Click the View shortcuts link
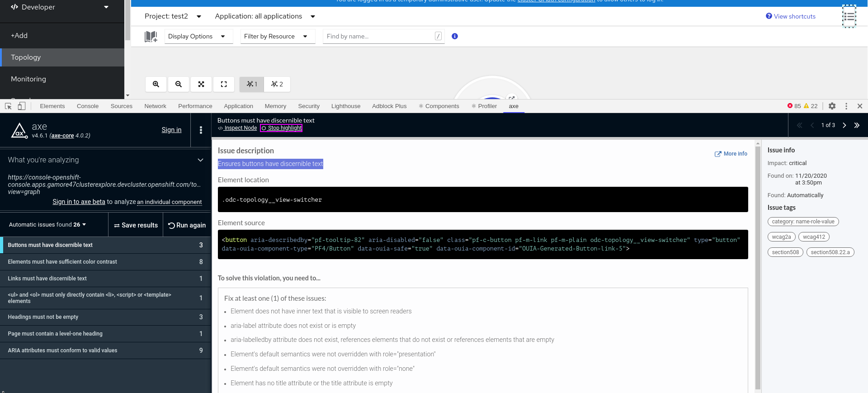 click(x=791, y=16)
